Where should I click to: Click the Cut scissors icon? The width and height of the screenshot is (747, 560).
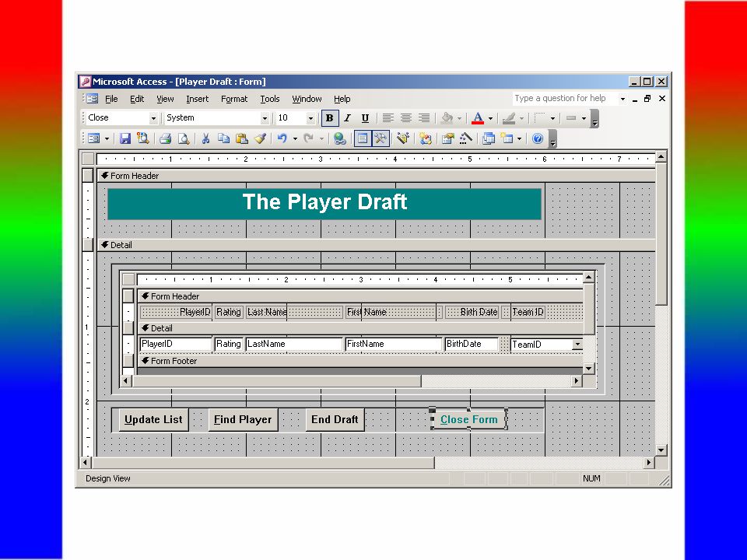coord(205,138)
